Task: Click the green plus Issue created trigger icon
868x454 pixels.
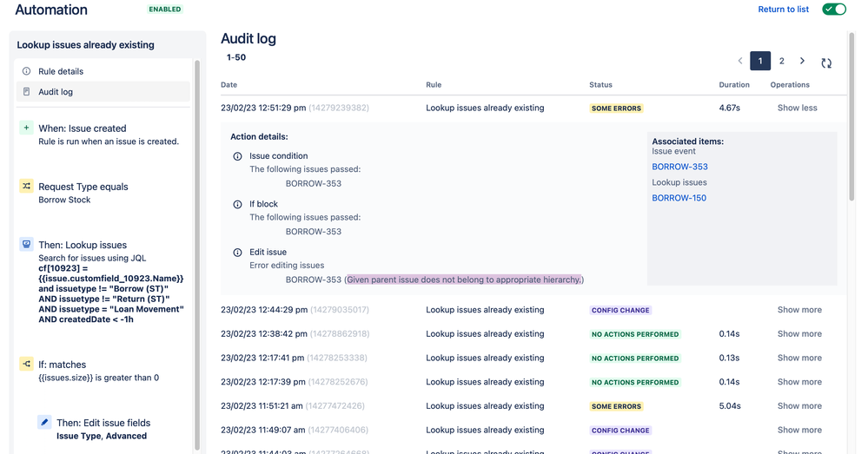Action: pos(26,128)
